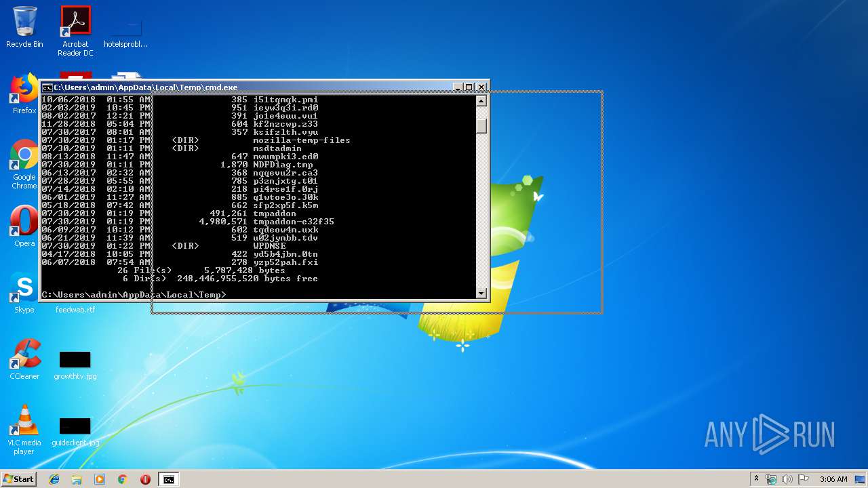The width and height of the screenshot is (868, 488).
Task: Click the NDFDiag.tmp file entry
Action: pyautogui.click(x=283, y=165)
